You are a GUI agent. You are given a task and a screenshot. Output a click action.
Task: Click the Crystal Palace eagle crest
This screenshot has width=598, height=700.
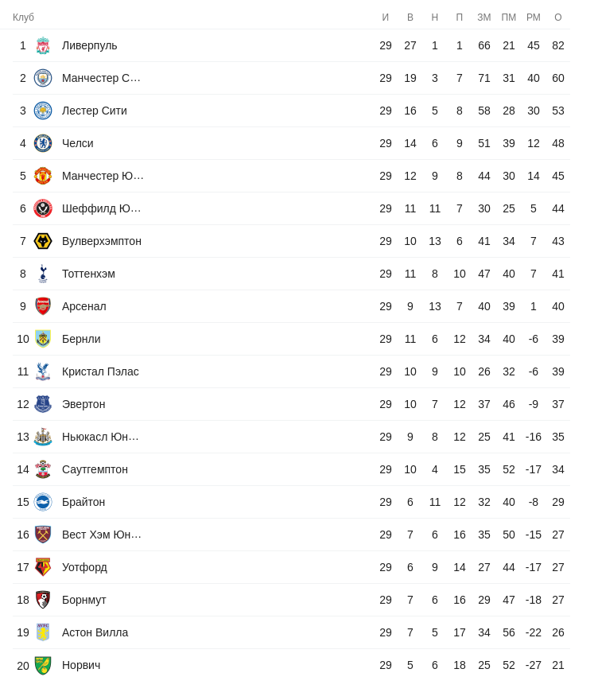pyautogui.click(x=43, y=371)
